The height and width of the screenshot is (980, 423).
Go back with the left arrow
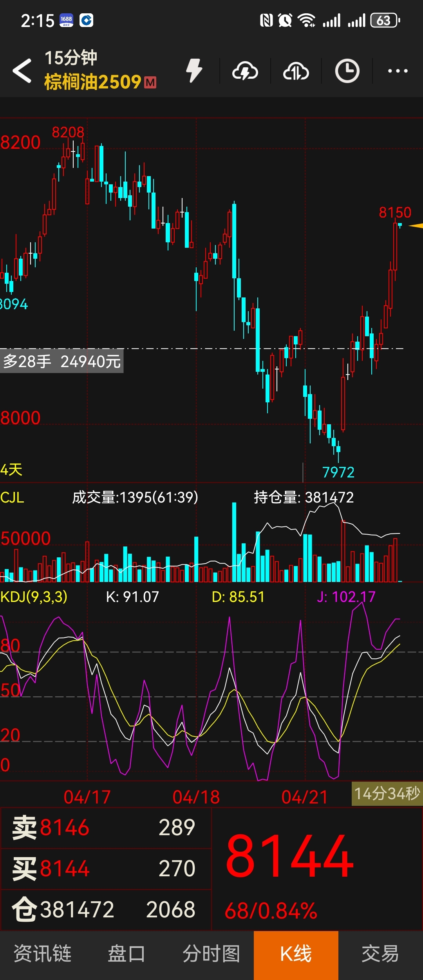tap(22, 71)
